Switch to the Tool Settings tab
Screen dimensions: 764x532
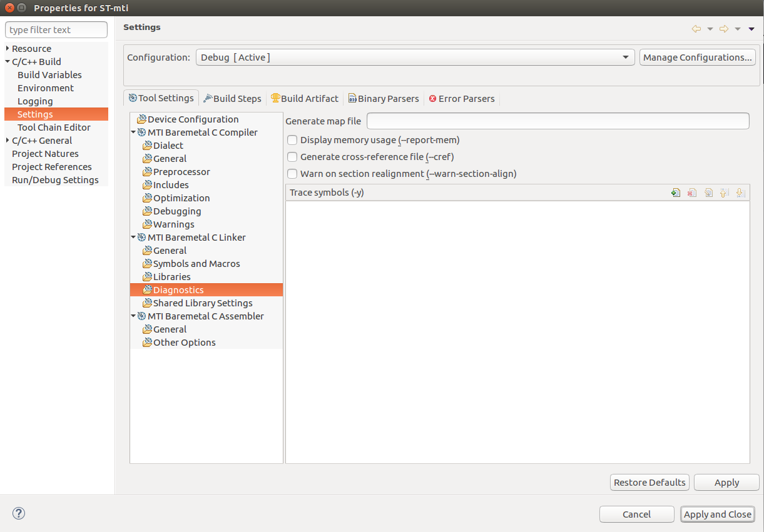click(x=161, y=98)
